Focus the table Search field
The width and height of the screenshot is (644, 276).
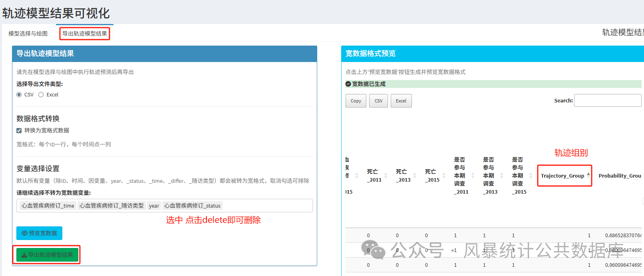click(x=608, y=100)
